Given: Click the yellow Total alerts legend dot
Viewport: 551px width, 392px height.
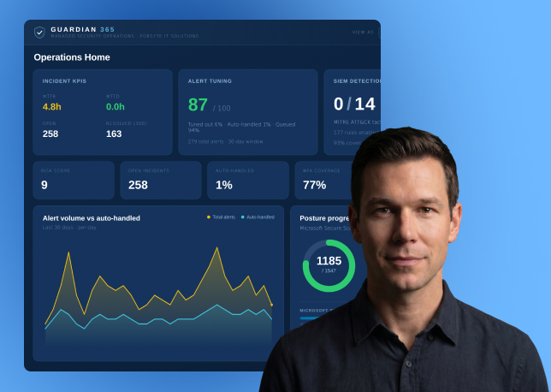Looking at the screenshot, I should click(209, 217).
